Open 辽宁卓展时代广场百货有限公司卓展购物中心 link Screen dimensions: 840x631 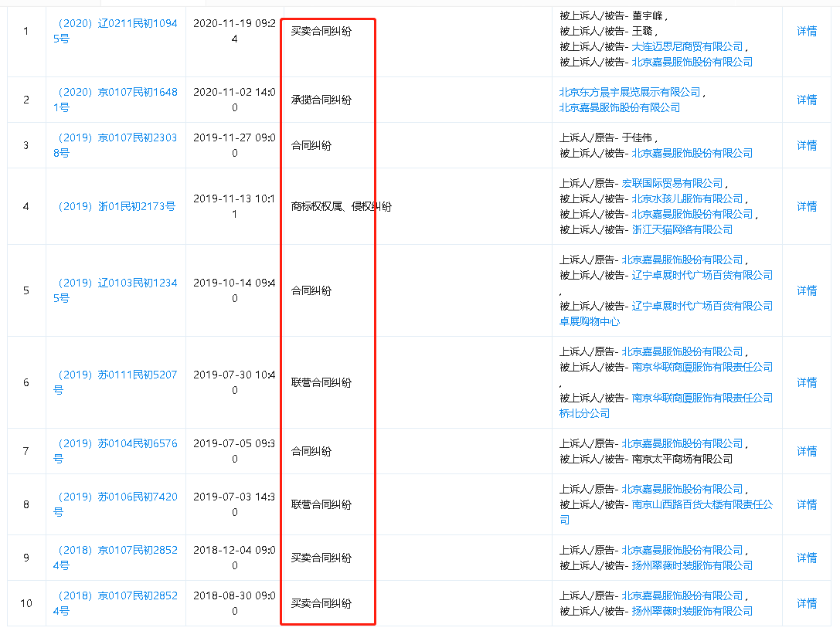[x=666, y=314]
